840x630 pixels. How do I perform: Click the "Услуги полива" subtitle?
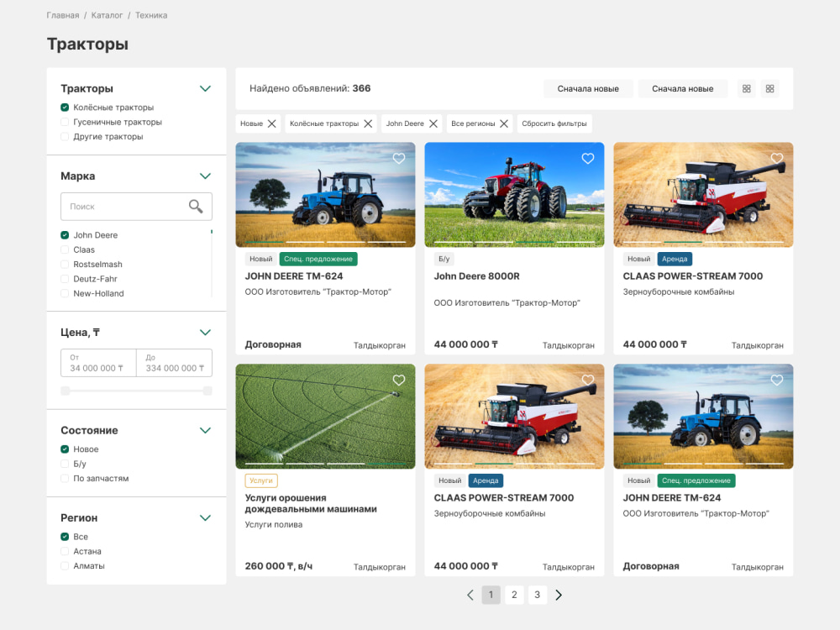274,525
